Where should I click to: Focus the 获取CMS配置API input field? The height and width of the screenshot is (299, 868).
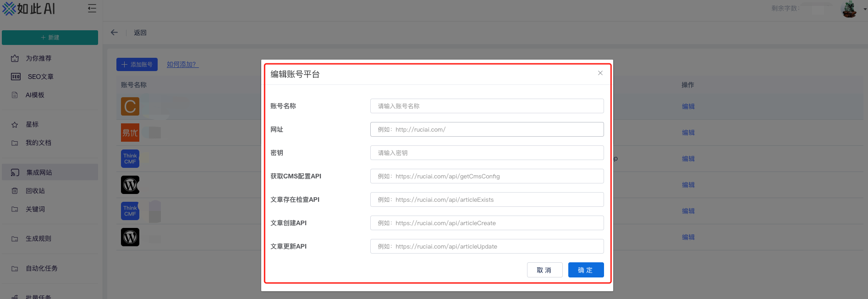pyautogui.click(x=487, y=176)
